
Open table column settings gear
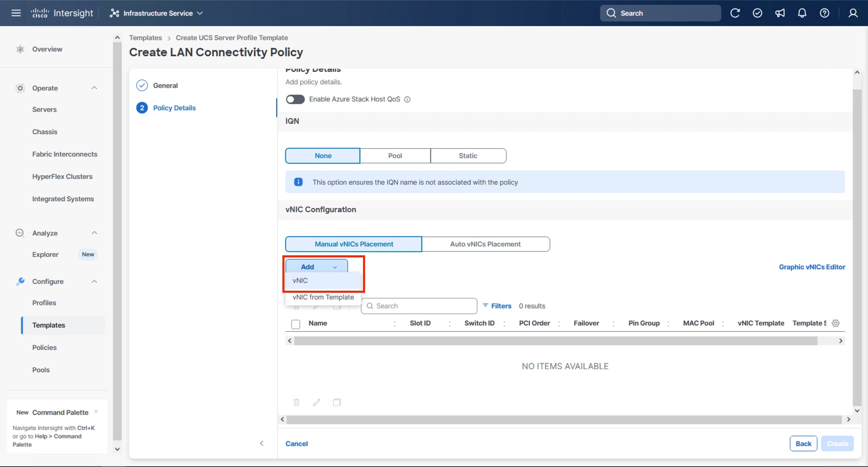click(x=836, y=323)
